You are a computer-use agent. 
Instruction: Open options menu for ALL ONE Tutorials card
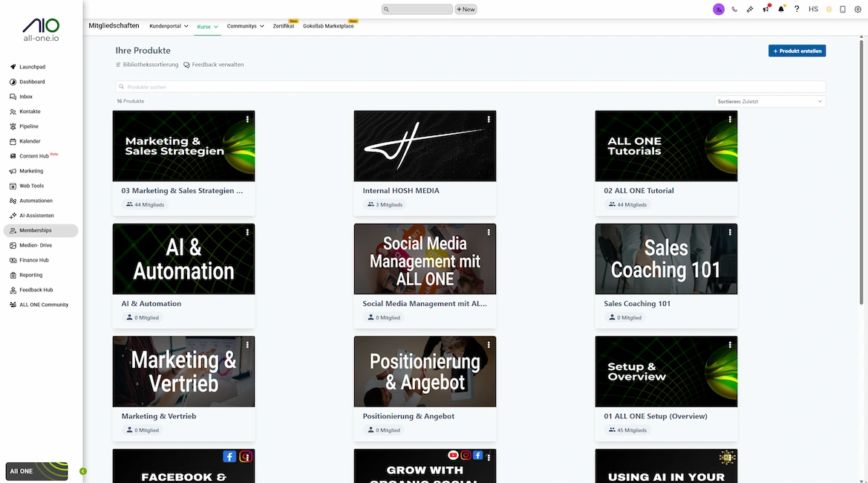[730, 119]
